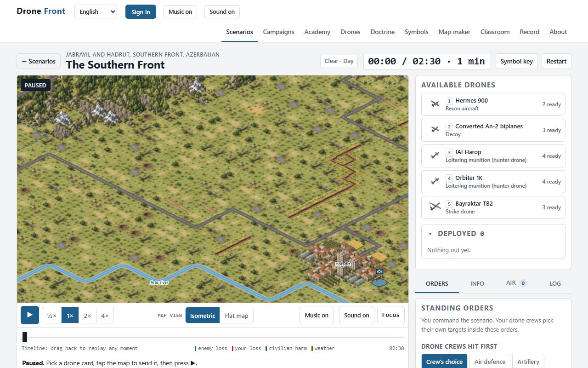
Task: Click the Focus button
Action: pos(391,315)
